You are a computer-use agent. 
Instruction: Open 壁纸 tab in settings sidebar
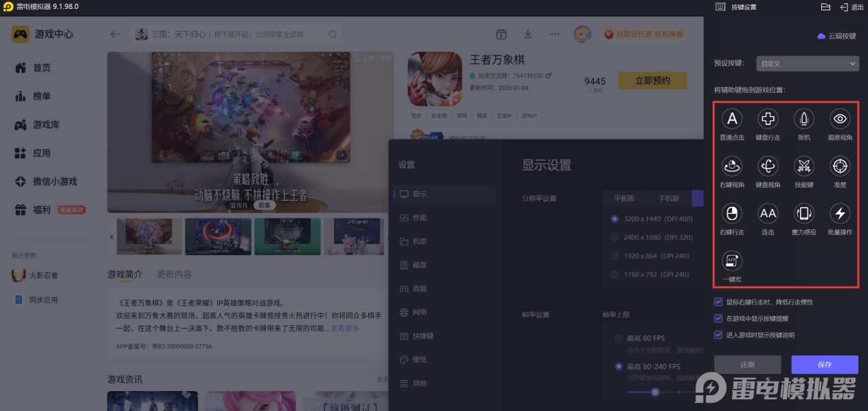[445, 359]
